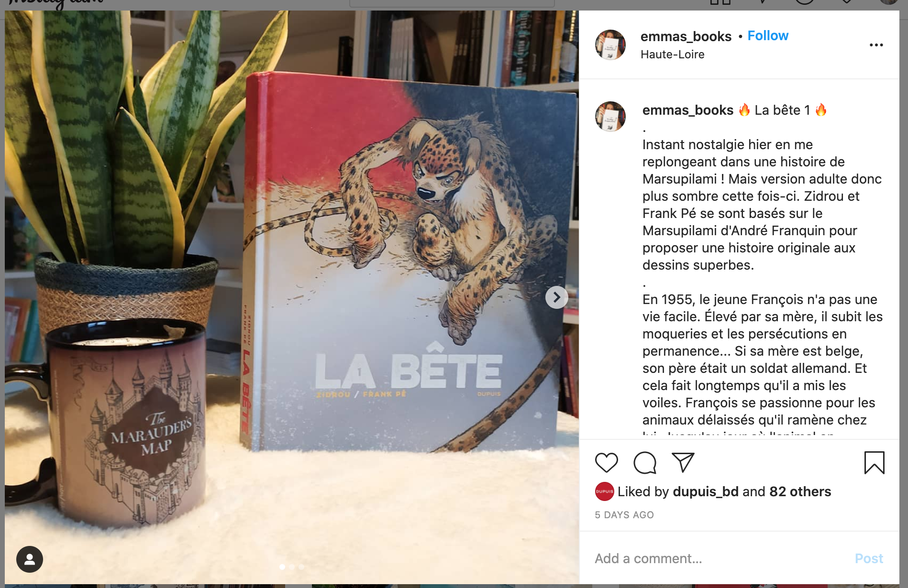Open caption author avatar
This screenshot has width=908, height=588.
point(610,116)
